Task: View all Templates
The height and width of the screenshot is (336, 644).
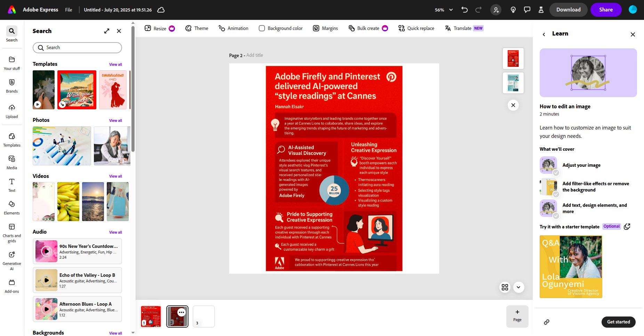Action: click(x=115, y=64)
